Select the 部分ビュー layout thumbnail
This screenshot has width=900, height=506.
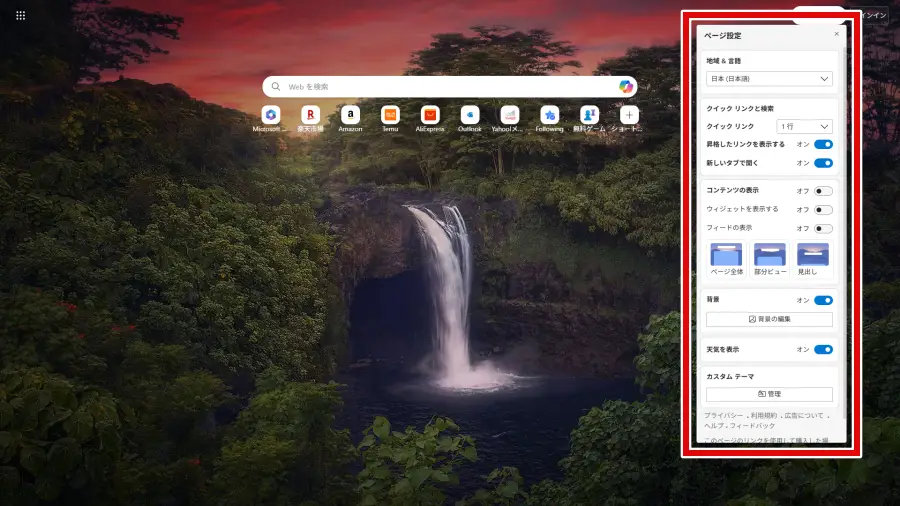(770, 259)
